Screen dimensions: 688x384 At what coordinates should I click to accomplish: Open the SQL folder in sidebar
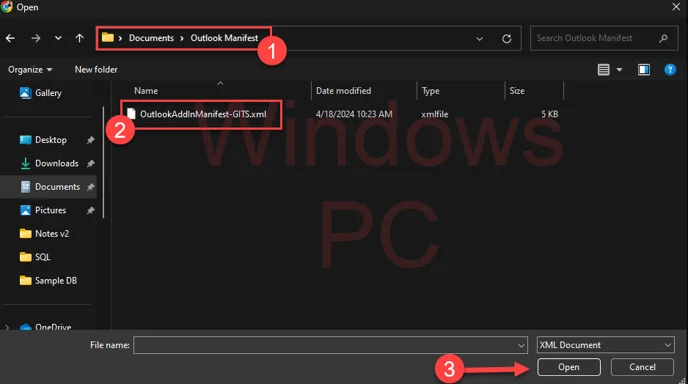coord(35,257)
